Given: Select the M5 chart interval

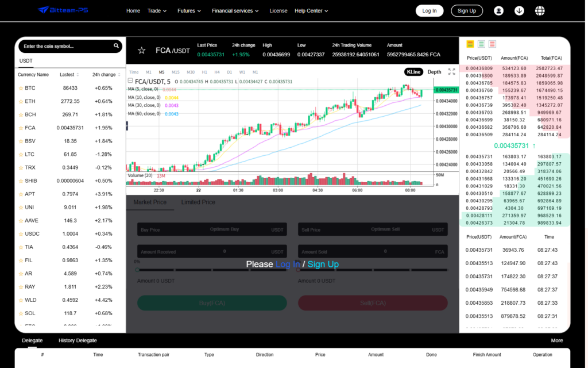Looking at the screenshot, I should (x=161, y=72).
